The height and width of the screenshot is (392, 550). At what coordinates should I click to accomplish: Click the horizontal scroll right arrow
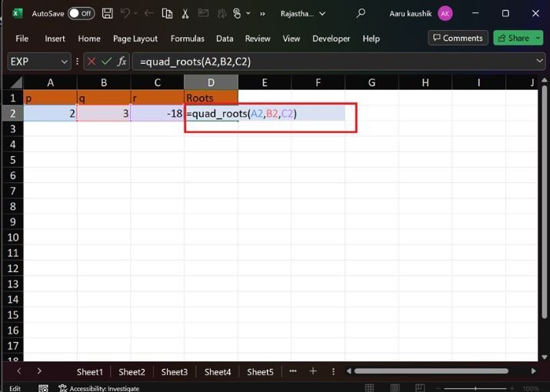tap(534, 371)
